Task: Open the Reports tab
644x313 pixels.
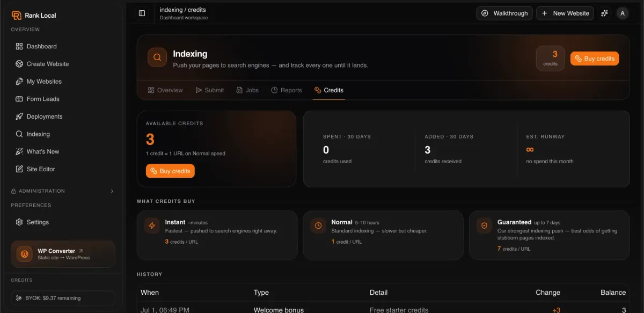Action: click(287, 90)
